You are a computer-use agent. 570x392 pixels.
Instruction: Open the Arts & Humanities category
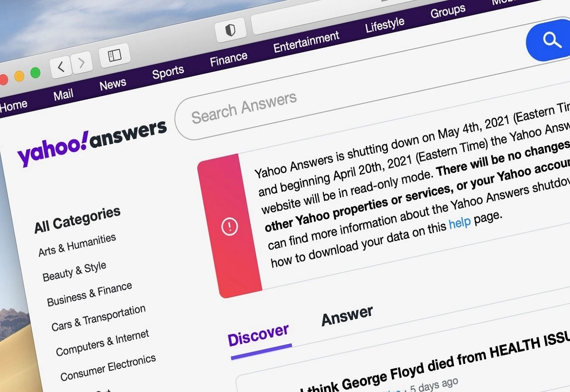pyautogui.click(x=77, y=245)
